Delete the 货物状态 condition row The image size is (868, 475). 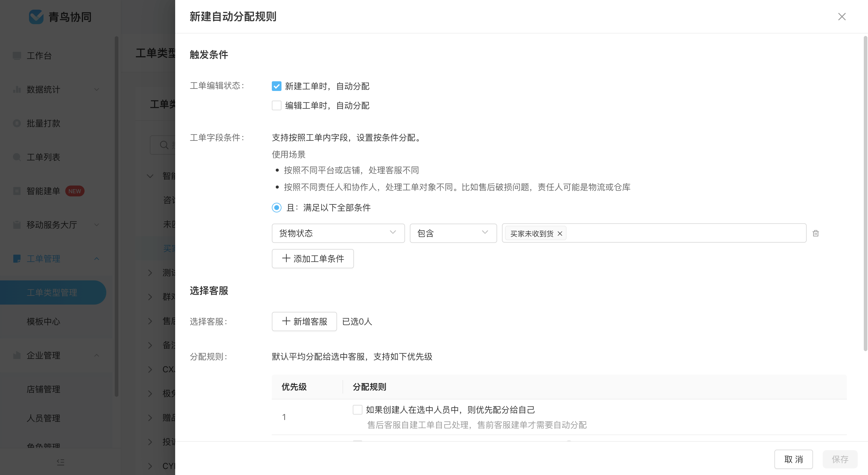pyautogui.click(x=815, y=233)
